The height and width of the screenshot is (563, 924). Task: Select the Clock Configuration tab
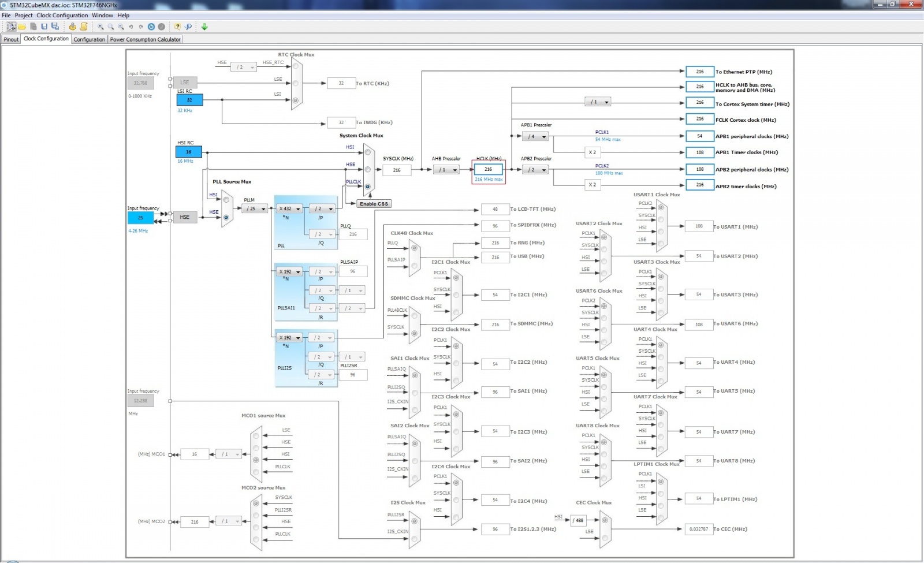[46, 39]
